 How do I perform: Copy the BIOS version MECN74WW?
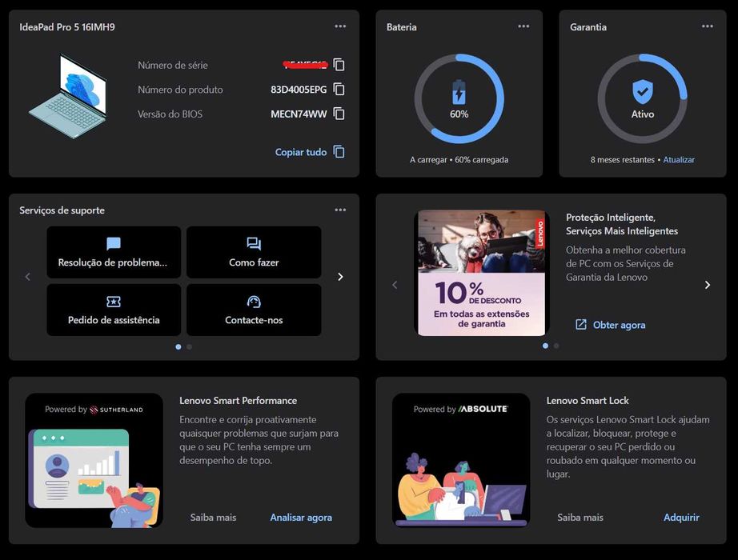tap(339, 114)
